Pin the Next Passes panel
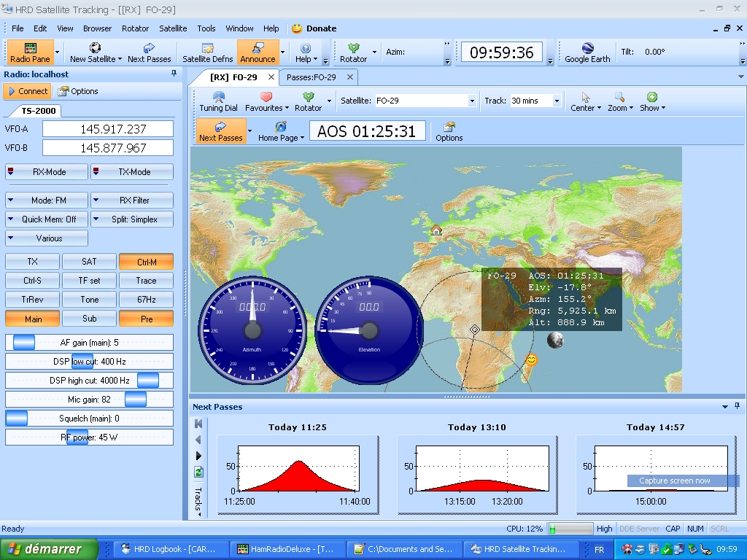Image resolution: width=747 pixels, height=560 pixels. (x=737, y=405)
